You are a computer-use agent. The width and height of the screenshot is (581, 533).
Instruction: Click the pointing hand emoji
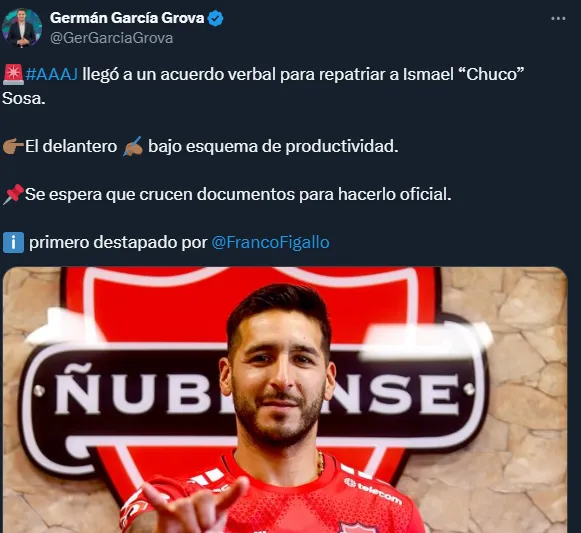click(13, 146)
